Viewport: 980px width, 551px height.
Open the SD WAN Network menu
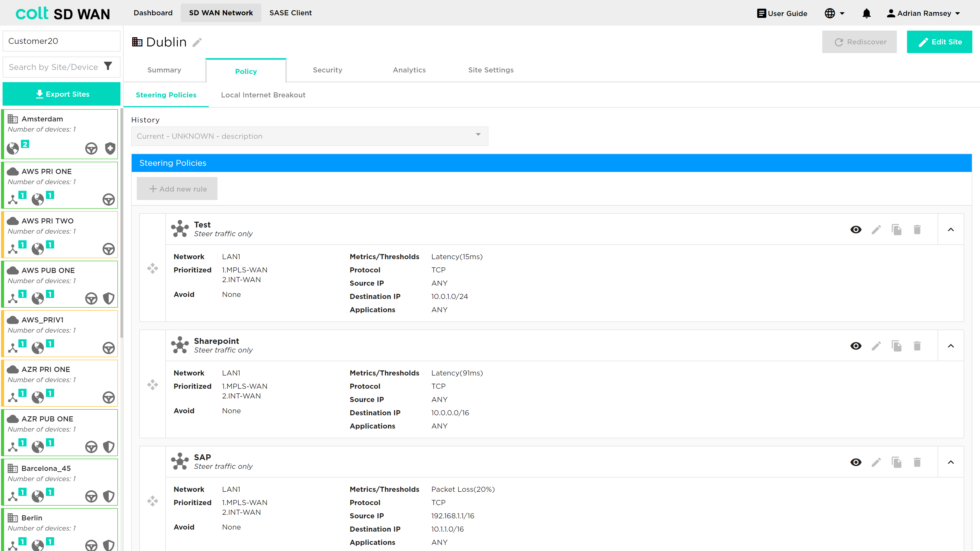221,13
